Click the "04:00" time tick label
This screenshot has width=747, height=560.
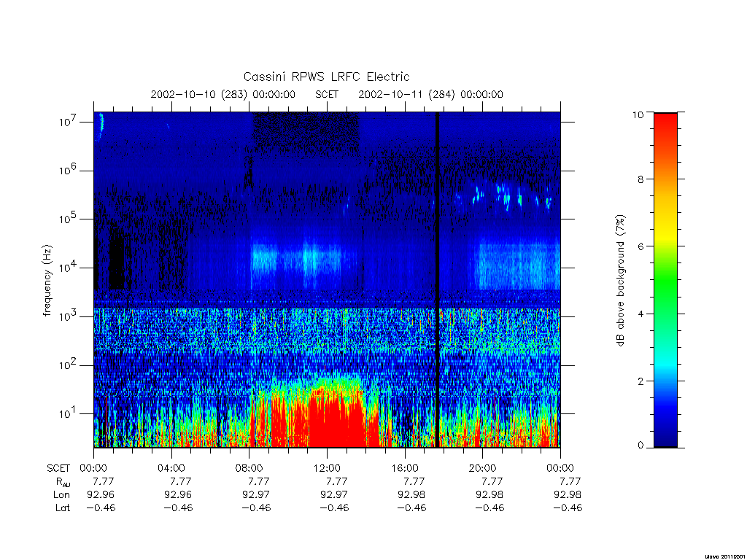click(171, 468)
